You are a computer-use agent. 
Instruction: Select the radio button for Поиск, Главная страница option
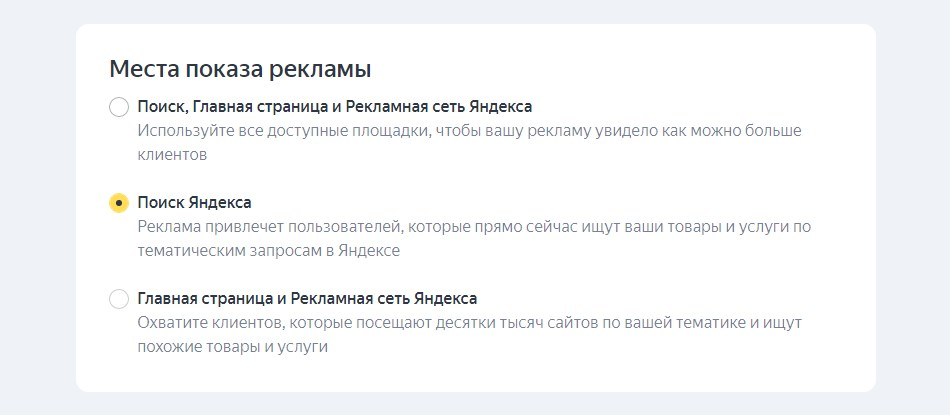click(x=119, y=107)
